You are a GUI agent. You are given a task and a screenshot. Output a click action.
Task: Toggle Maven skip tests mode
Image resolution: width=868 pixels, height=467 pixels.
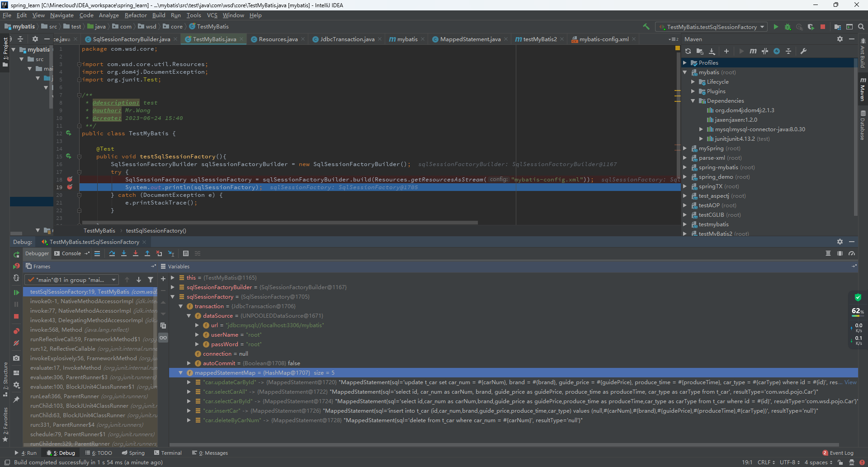[777, 51]
